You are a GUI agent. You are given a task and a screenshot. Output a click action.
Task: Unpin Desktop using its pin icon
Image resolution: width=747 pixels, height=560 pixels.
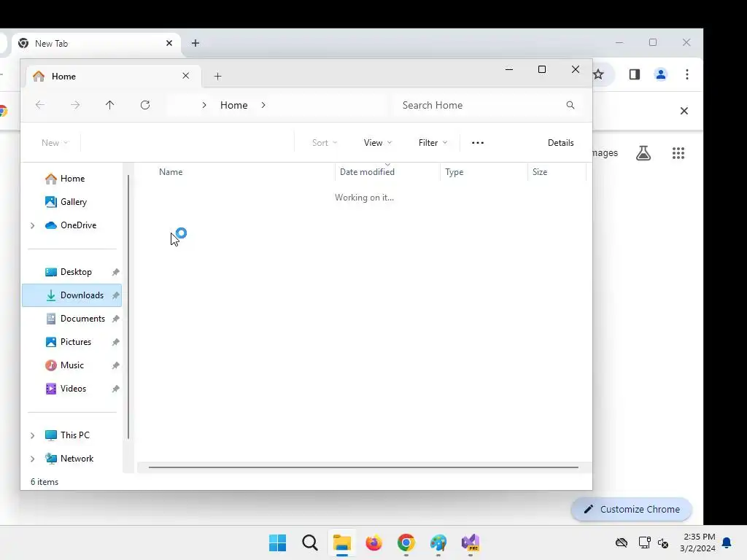tap(115, 272)
